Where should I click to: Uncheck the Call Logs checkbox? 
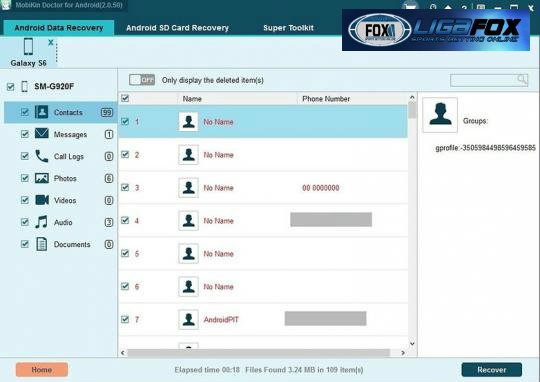[x=24, y=156]
